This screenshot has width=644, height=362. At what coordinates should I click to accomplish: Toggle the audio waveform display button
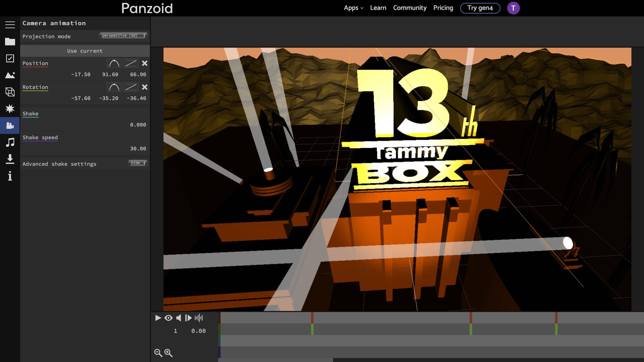pos(198,318)
